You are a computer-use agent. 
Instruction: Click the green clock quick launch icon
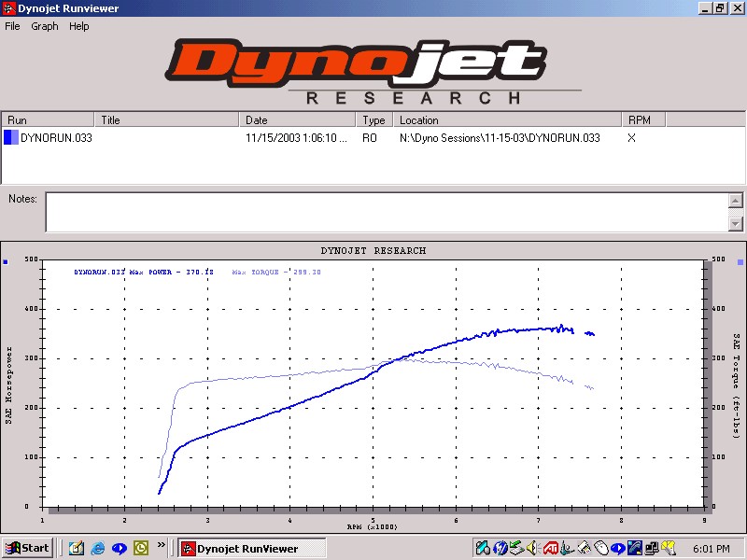tap(141, 549)
